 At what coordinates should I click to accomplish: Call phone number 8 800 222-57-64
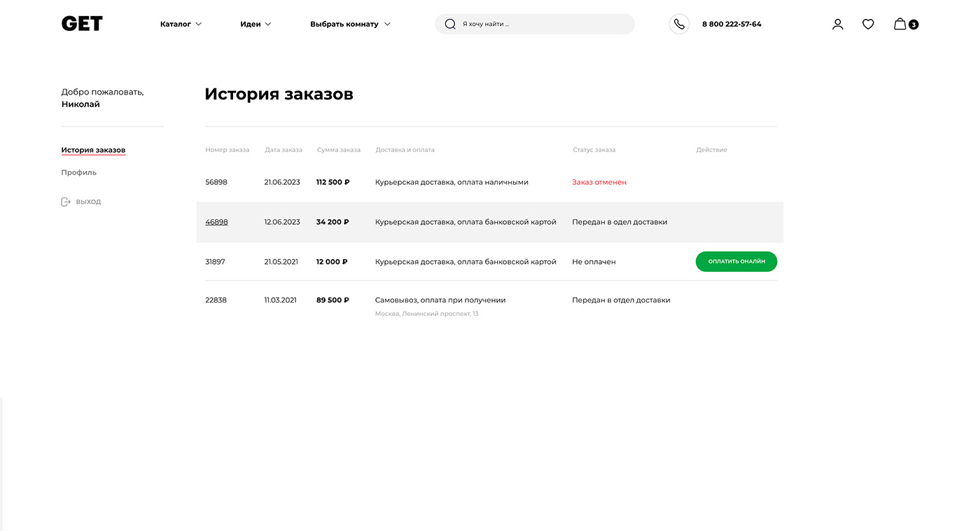[x=731, y=24]
